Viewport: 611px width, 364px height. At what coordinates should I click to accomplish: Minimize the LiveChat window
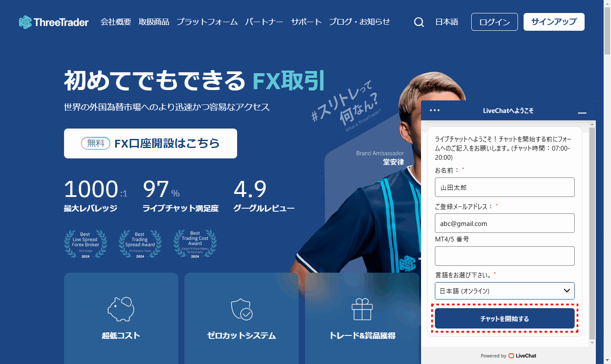point(582,113)
